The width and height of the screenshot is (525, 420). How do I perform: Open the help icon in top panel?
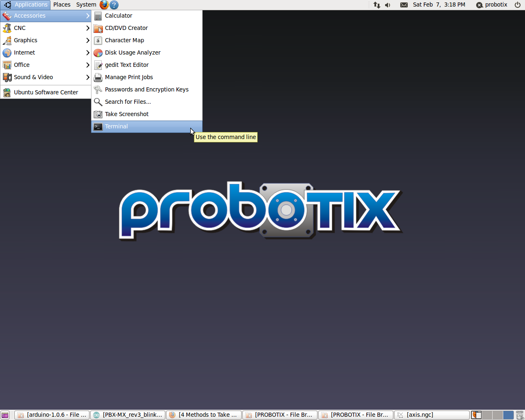pos(114,5)
